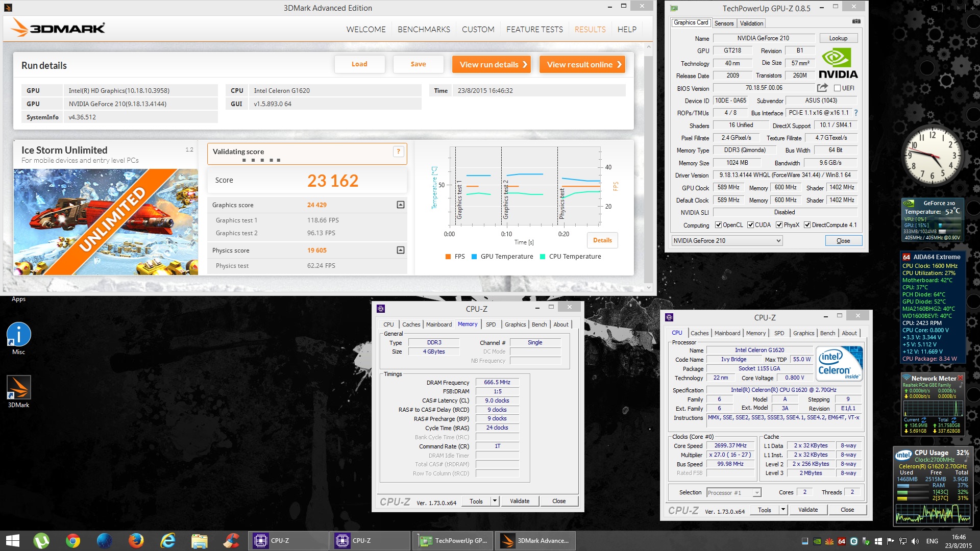Launch Internet Explorer from the taskbar

(168, 541)
